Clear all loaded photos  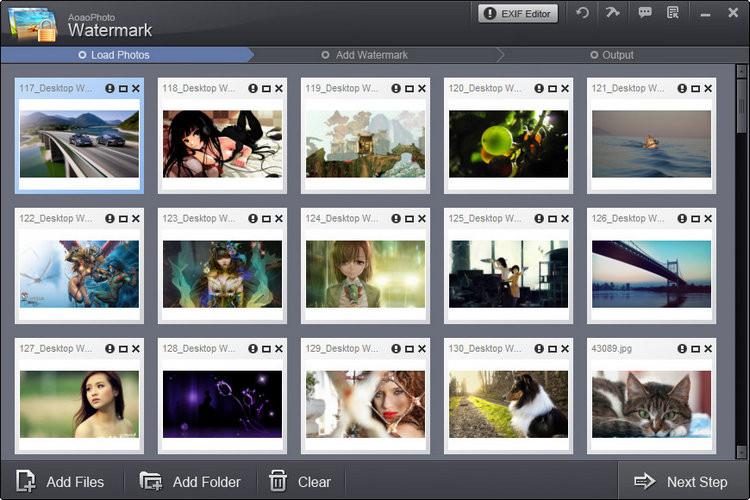click(x=300, y=481)
